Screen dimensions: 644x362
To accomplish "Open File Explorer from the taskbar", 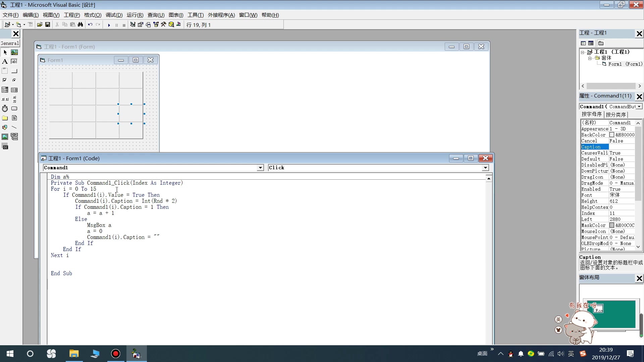I will point(74,354).
